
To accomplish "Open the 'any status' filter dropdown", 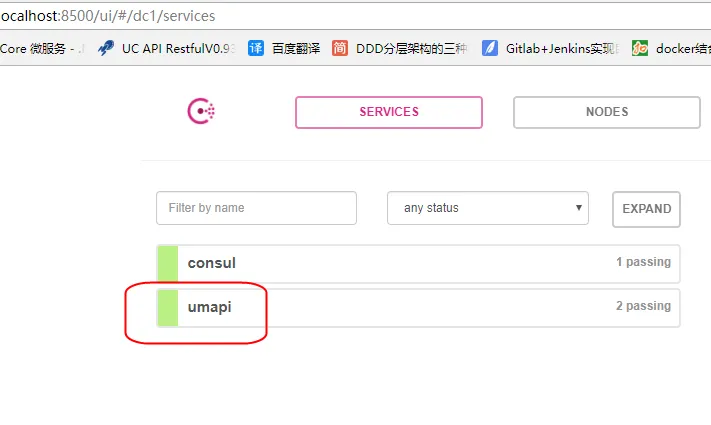I will tap(487, 208).
